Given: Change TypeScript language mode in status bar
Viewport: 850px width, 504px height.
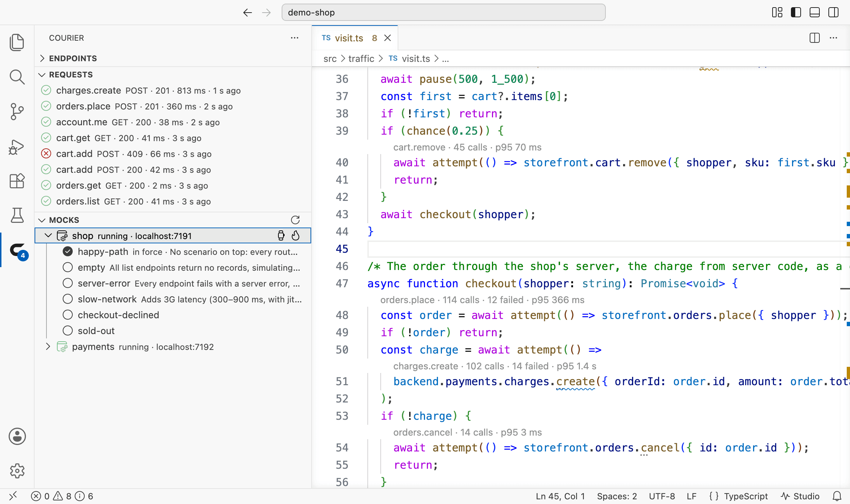Looking at the screenshot, I should [x=746, y=496].
